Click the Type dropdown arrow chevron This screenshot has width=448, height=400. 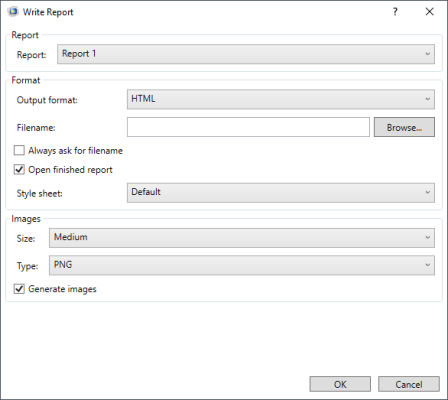click(x=427, y=265)
